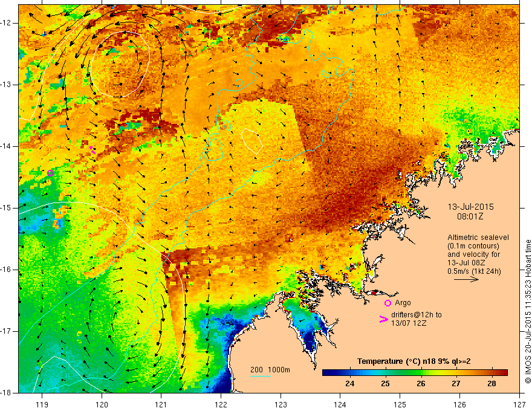Click the 08:01Z time label
The width and height of the screenshot is (532, 411).
(470, 216)
